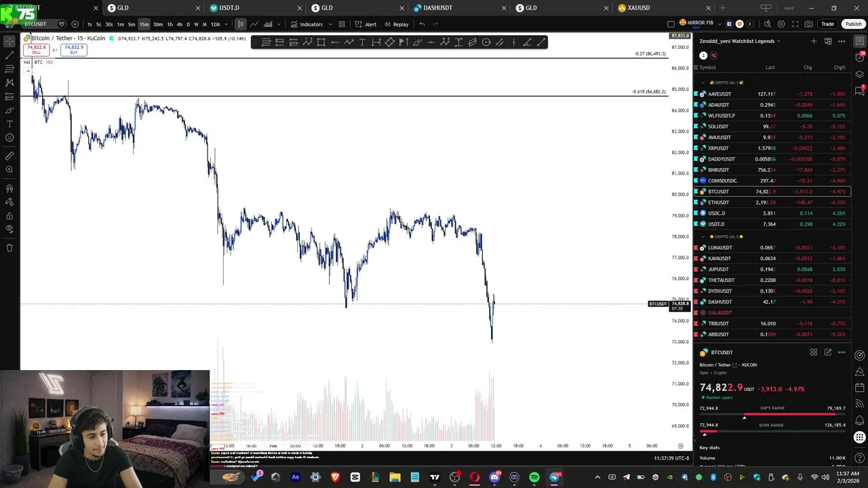The height and width of the screenshot is (488, 868).
Task: Switch to the 5m timeframe
Action: [x=132, y=24]
